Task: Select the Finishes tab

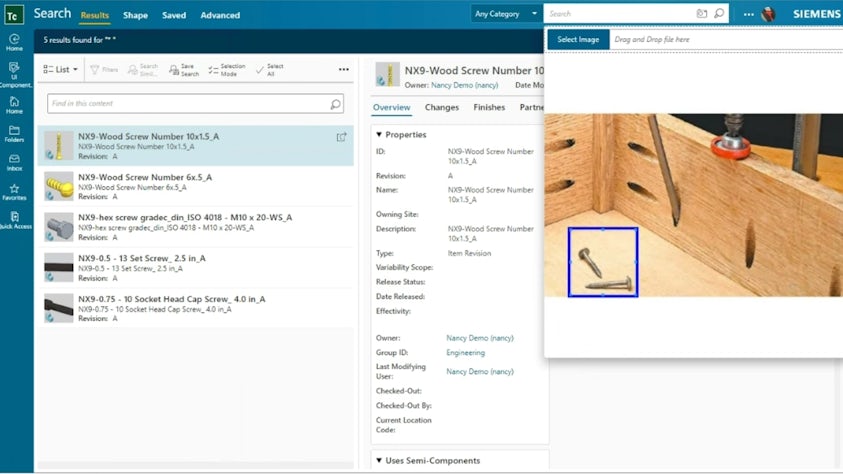Action: [489, 107]
